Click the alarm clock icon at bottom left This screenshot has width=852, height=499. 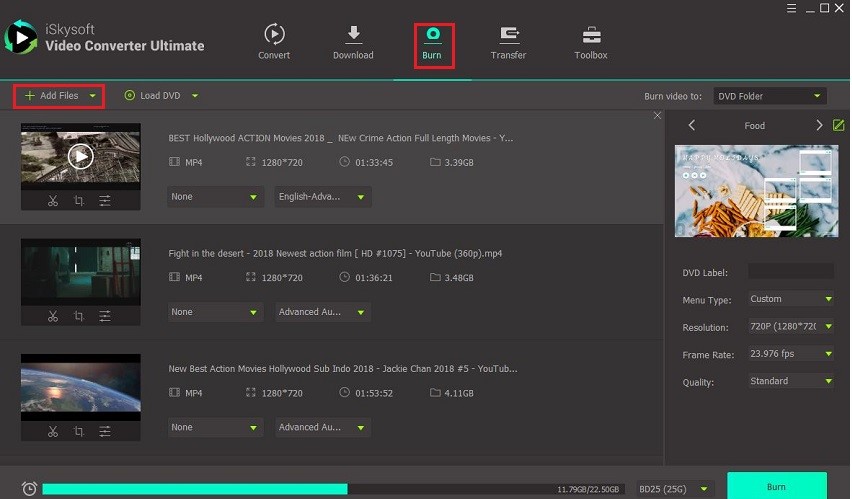coord(29,488)
